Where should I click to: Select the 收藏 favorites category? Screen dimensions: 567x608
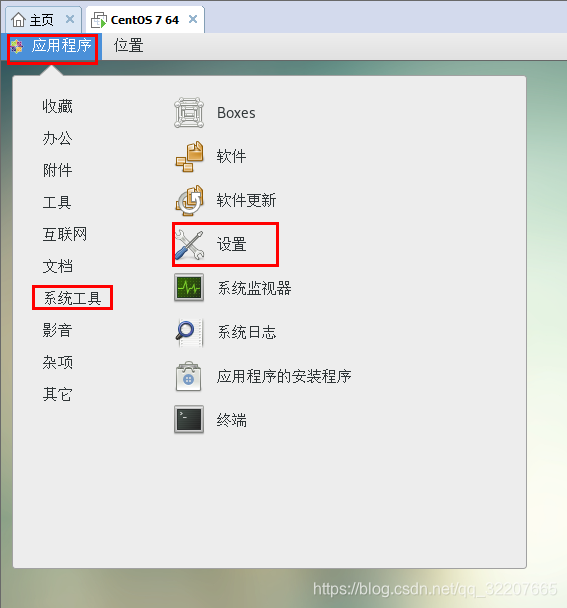57,106
